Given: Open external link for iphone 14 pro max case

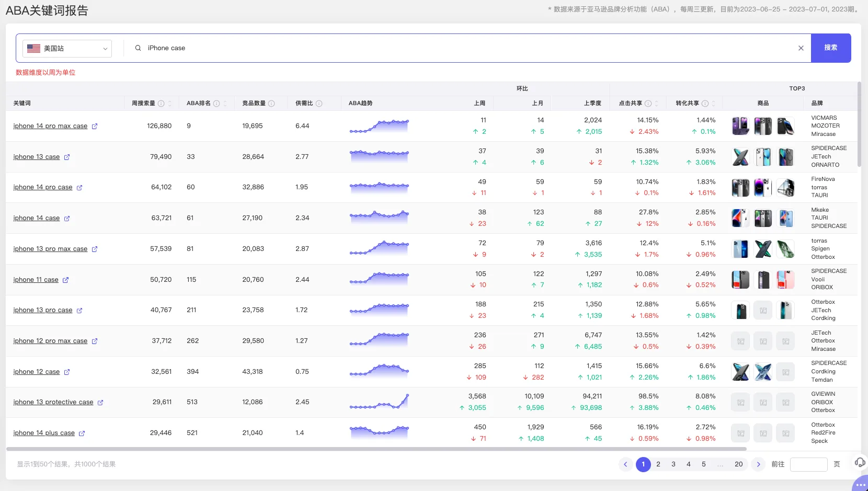Looking at the screenshot, I should (x=95, y=126).
